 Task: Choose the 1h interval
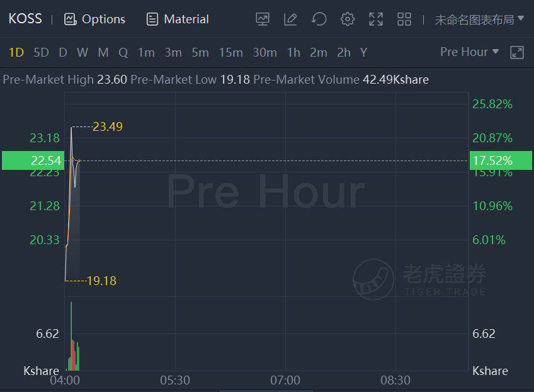click(x=293, y=52)
